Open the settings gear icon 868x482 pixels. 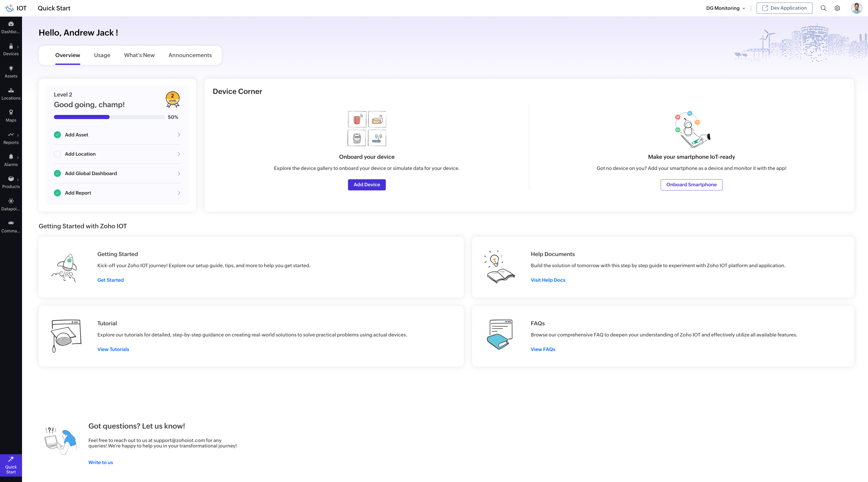837,8
